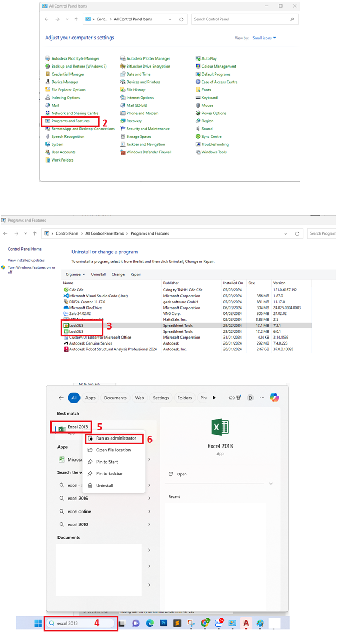
Task: Expand the chevron beside 'excel online' suggestion
Action: 149,511
